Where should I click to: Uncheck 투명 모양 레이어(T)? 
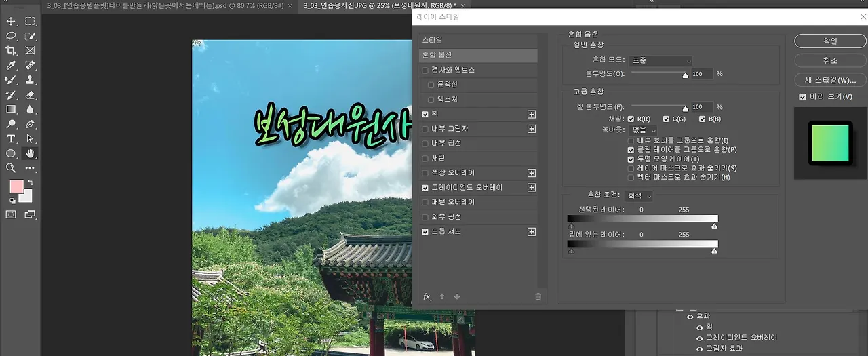(631, 159)
